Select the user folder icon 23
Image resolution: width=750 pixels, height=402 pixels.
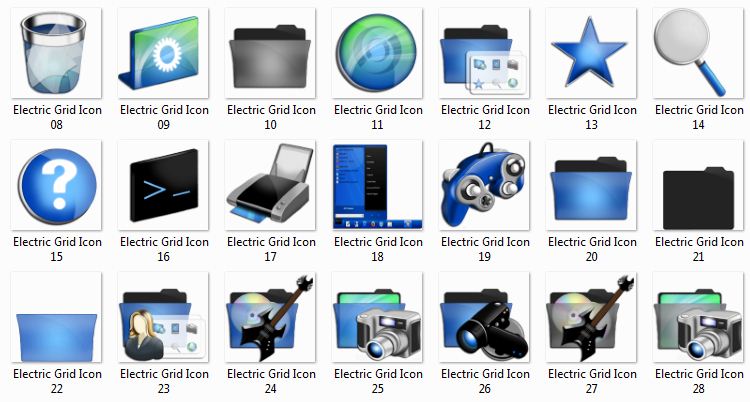(164, 317)
